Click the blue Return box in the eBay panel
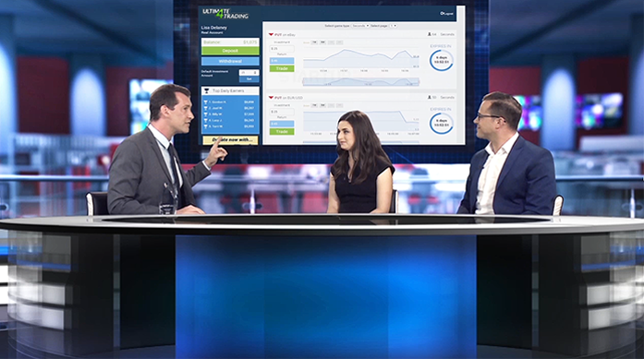This screenshot has height=359, width=644. (282, 61)
